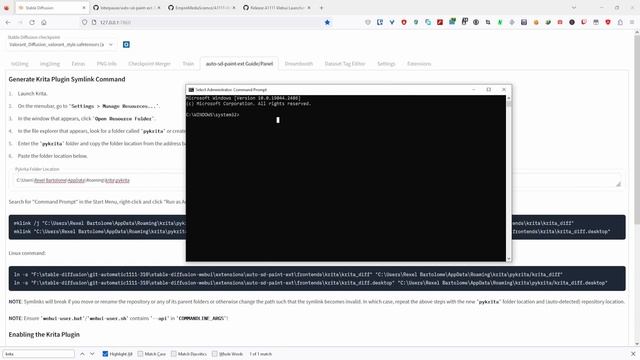
Task: Click inside the Command Prompt console area
Action: (x=346, y=178)
